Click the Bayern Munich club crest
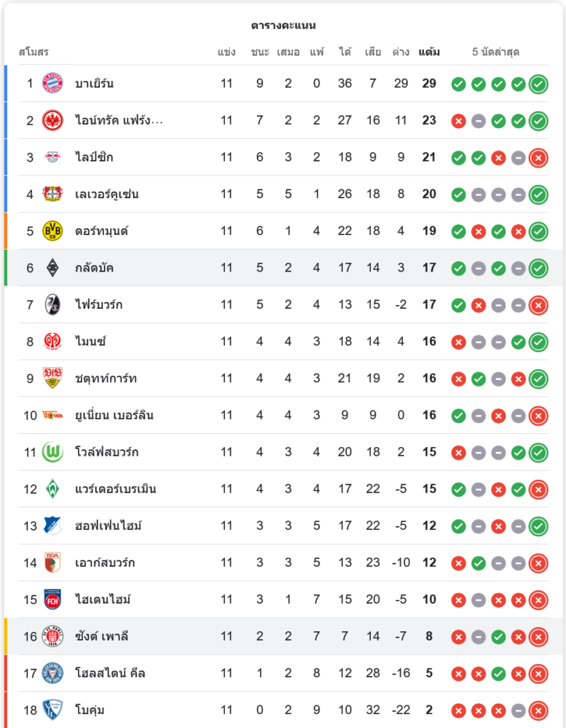This screenshot has height=728, width=566. click(52, 83)
